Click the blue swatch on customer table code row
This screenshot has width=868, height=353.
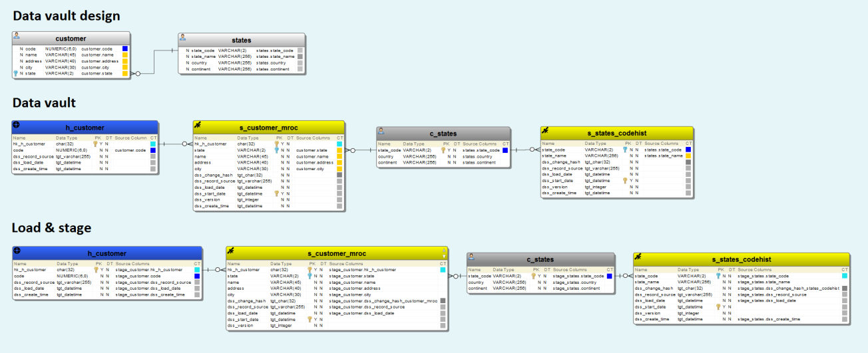tap(124, 49)
